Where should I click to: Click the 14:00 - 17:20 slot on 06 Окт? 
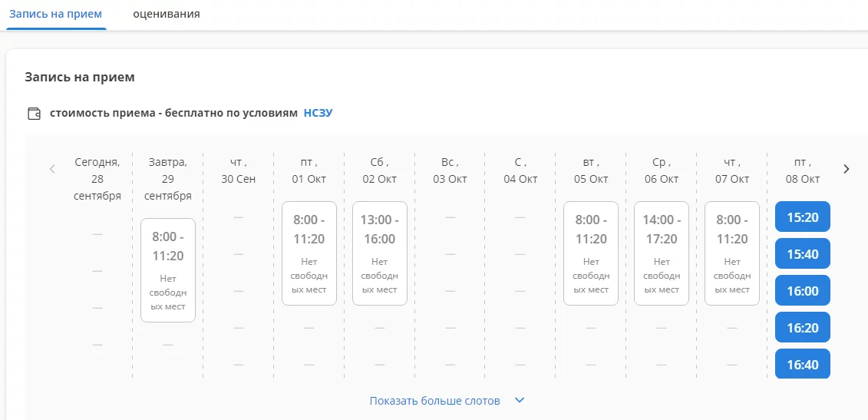[x=662, y=253]
